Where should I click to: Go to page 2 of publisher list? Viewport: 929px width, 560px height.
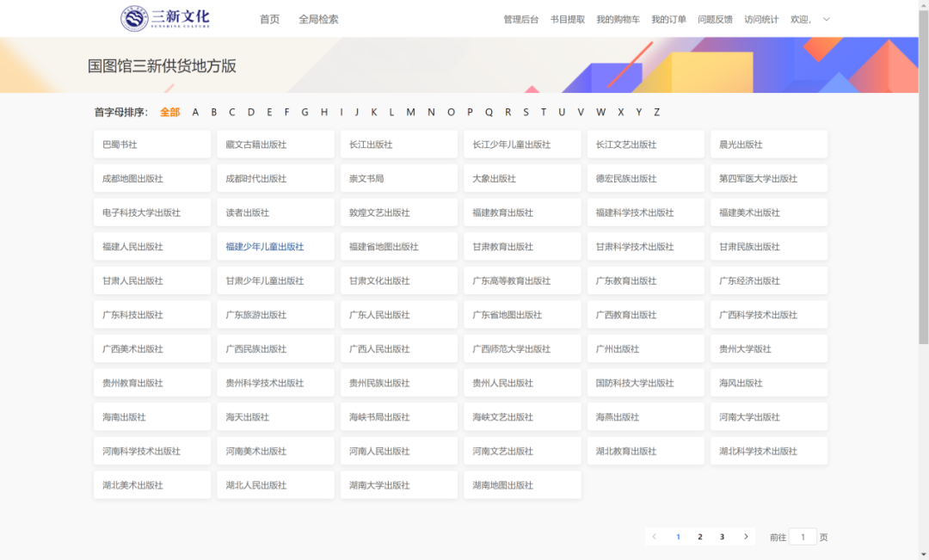click(699, 536)
